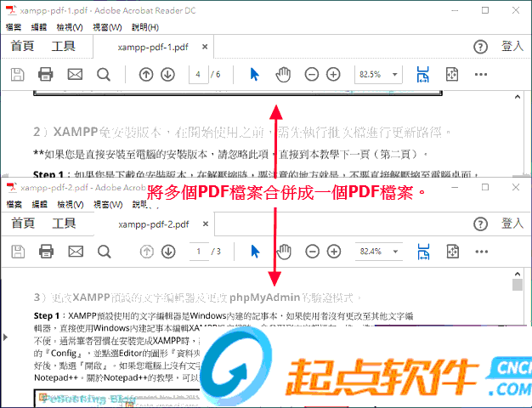Screen dimensions: 532x408
Task: Previous page arrow in xampp-pdf-1.pdf window
Action: coord(146,74)
